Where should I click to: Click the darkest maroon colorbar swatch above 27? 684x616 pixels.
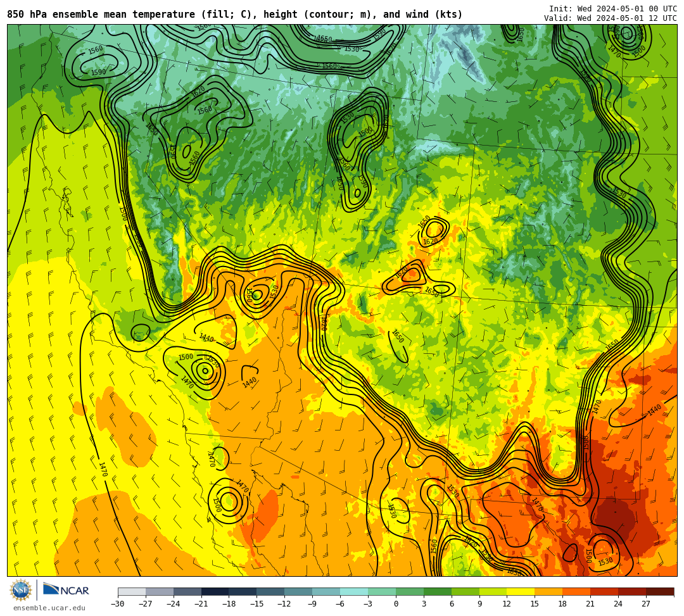660,591
